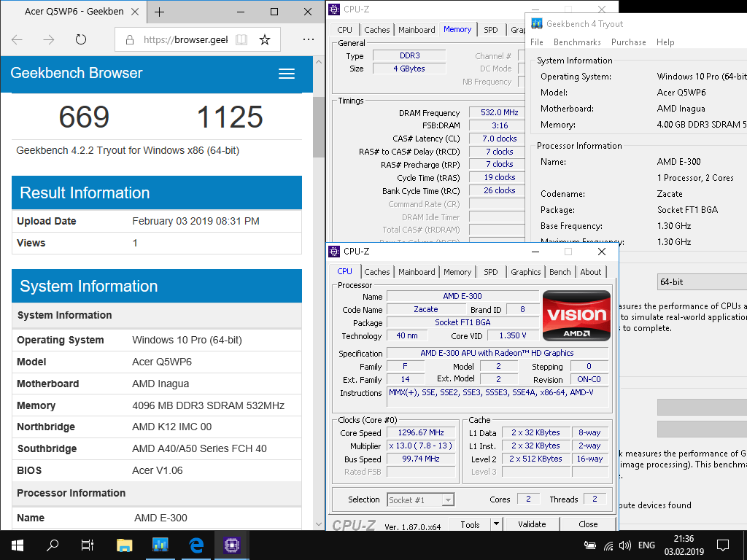This screenshot has height=560, width=747.
Task: Click the browser address bar URL
Action: click(186, 40)
